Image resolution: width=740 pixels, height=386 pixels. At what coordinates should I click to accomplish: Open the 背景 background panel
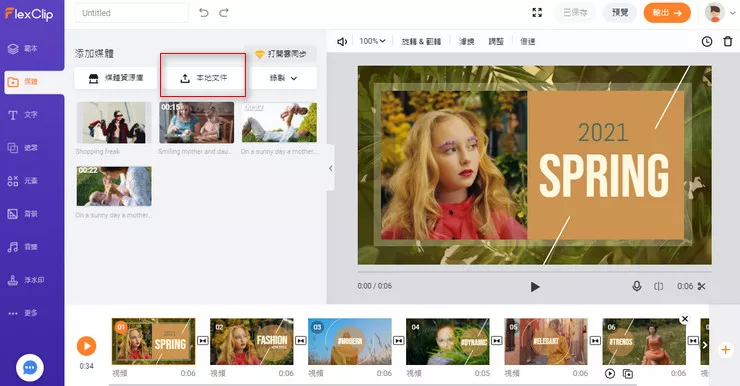tap(23, 214)
